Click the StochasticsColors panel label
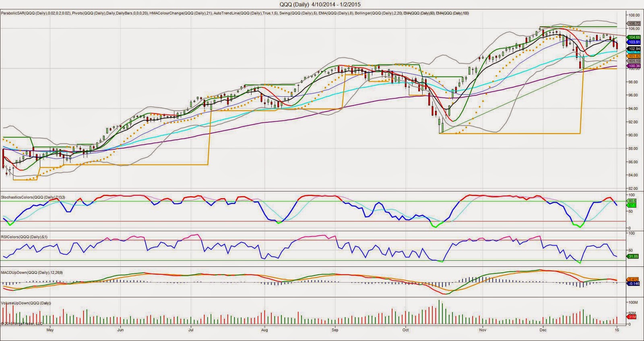The width and height of the screenshot is (644, 341). point(33,197)
